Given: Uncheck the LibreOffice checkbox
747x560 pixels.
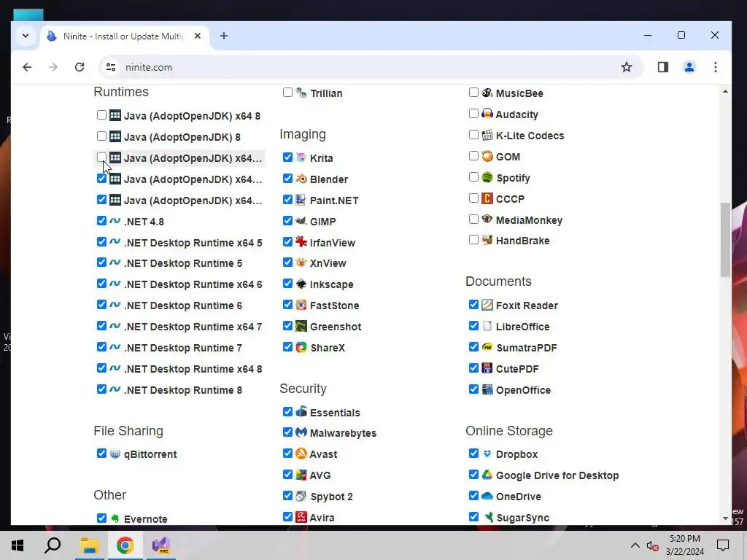Looking at the screenshot, I should 473,326.
